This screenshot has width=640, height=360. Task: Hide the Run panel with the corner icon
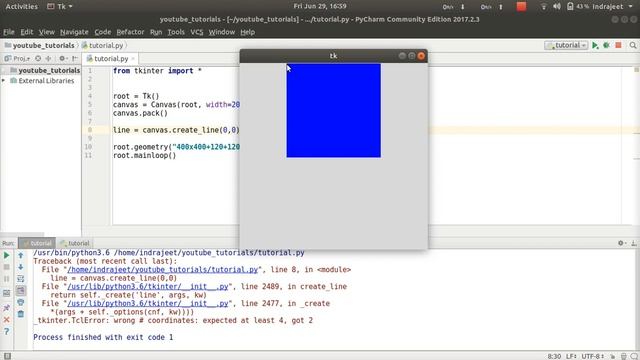[x=633, y=243]
